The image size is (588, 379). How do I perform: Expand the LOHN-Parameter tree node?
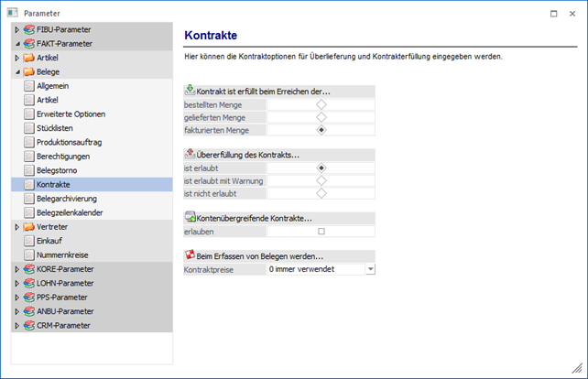tap(16, 284)
